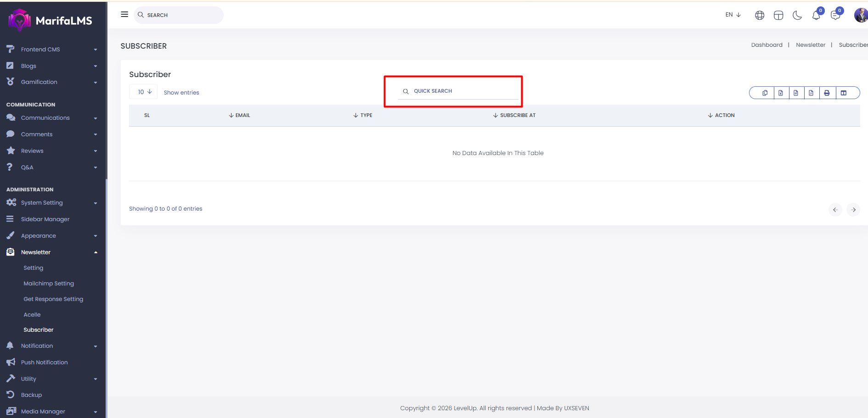Toggle dark mode with moon icon
Viewport: 868px width, 418px height.
click(797, 16)
